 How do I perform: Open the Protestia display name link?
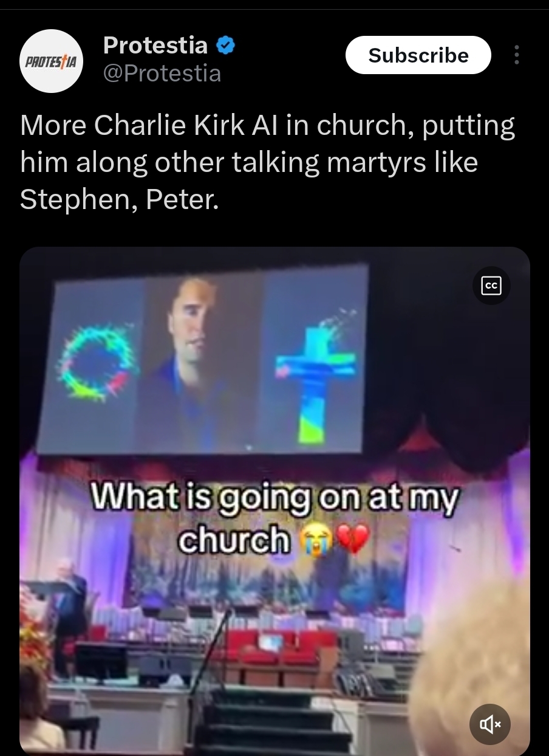[155, 45]
